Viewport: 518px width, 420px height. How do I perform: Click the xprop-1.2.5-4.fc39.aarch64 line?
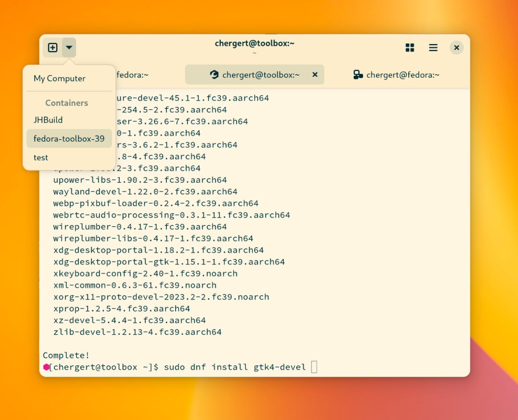122,309
